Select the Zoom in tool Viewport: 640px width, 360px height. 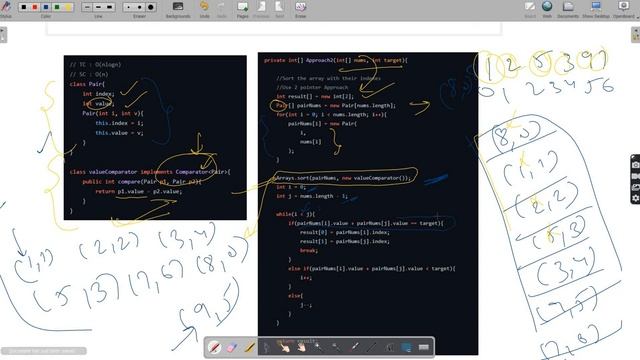(318, 347)
